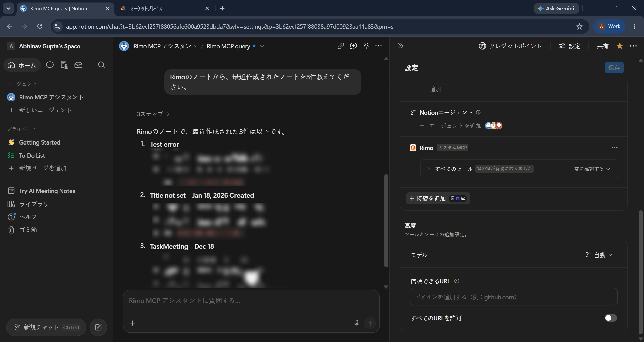This screenshot has height=342, width=644.
Task: Click the TaskMeeting - Dec 18 title
Action: (182, 246)
